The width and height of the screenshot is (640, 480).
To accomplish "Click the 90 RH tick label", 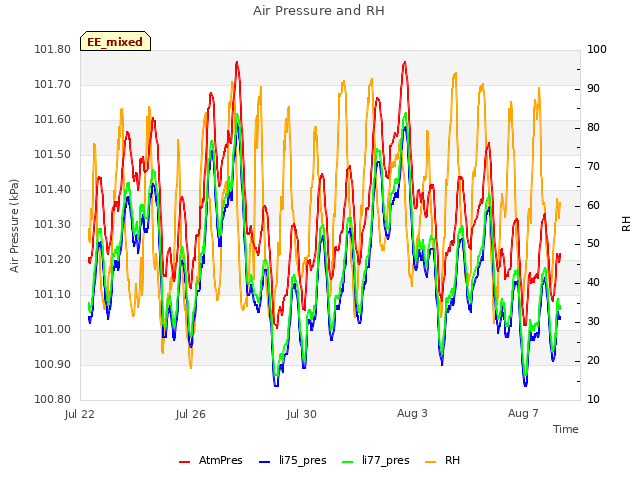I will [593, 89].
